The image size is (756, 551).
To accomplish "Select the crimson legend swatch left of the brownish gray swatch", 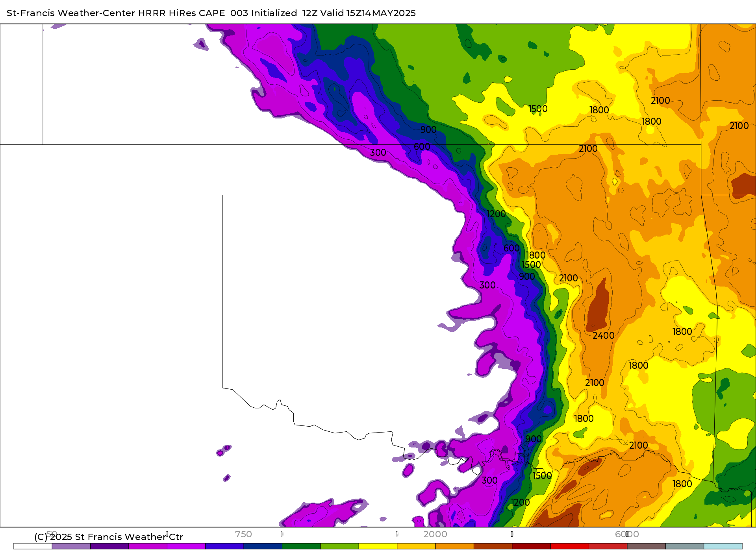I will coord(608,546).
